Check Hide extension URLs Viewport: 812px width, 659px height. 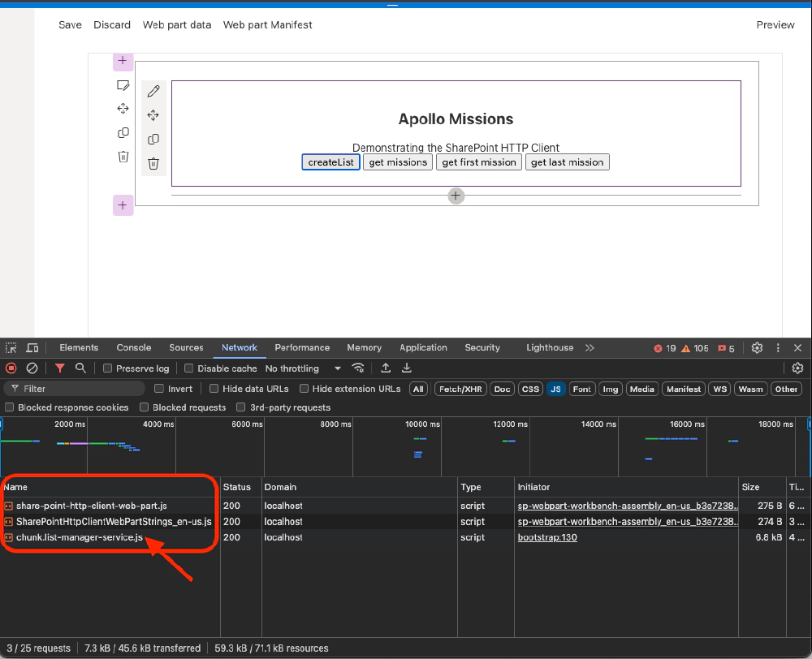(304, 388)
